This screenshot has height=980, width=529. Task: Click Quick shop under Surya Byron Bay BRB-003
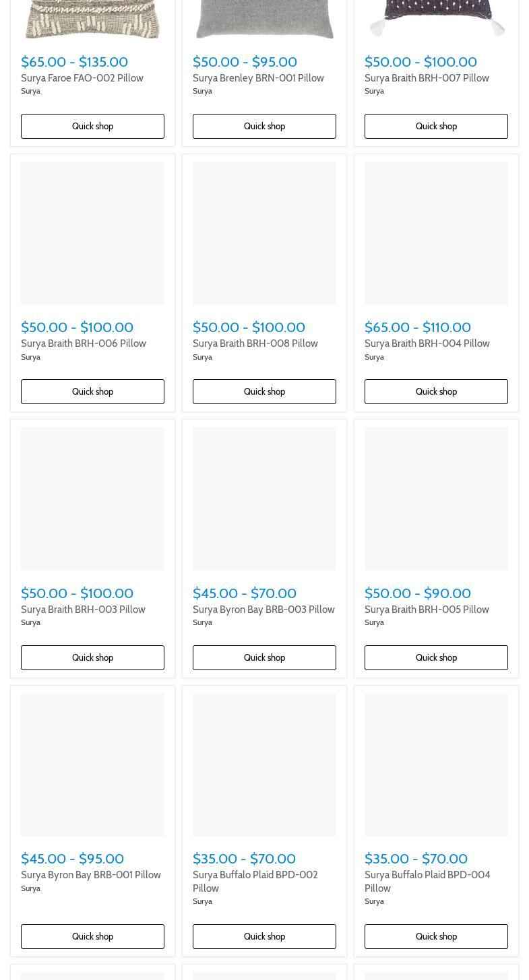264,657
